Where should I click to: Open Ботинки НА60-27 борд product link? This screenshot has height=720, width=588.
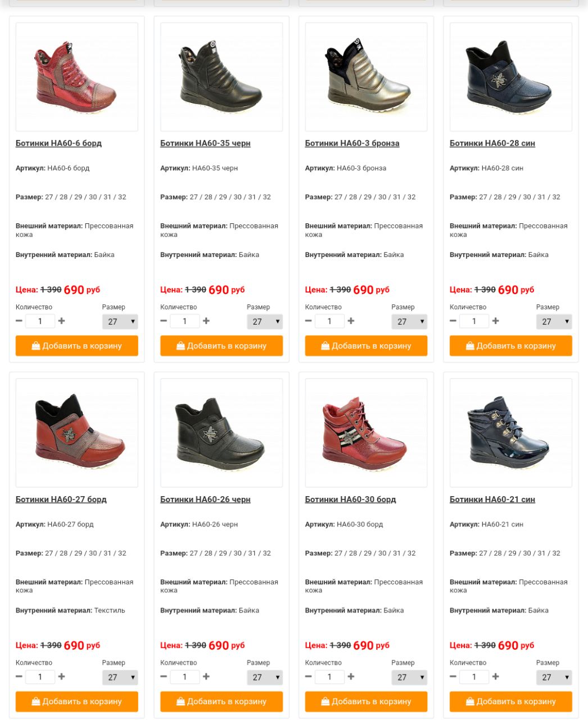coord(61,499)
